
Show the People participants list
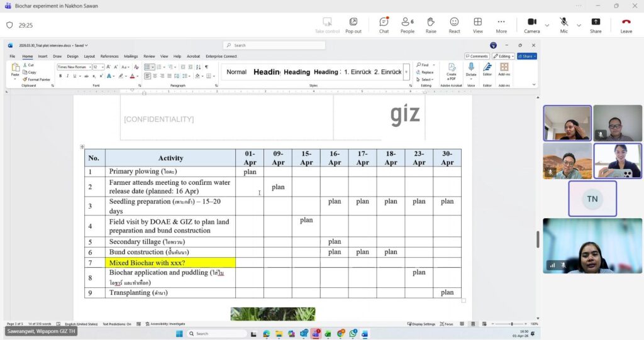(407, 25)
